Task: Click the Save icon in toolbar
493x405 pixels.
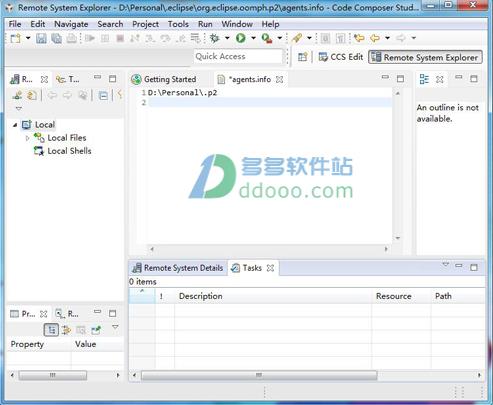Action: pos(41,38)
